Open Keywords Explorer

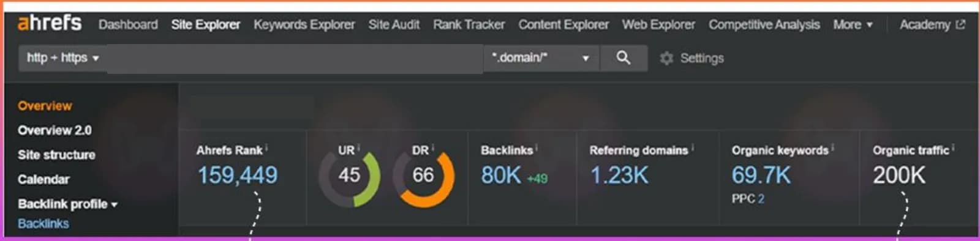(x=304, y=24)
